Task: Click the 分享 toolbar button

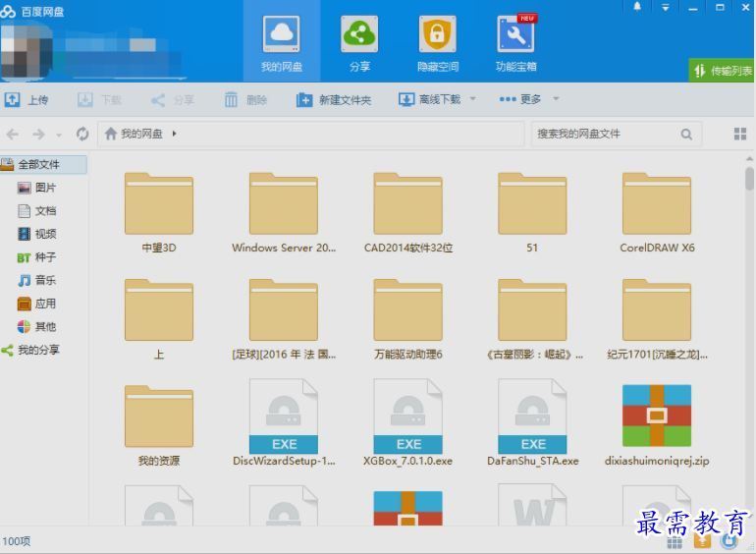Action: (x=173, y=100)
